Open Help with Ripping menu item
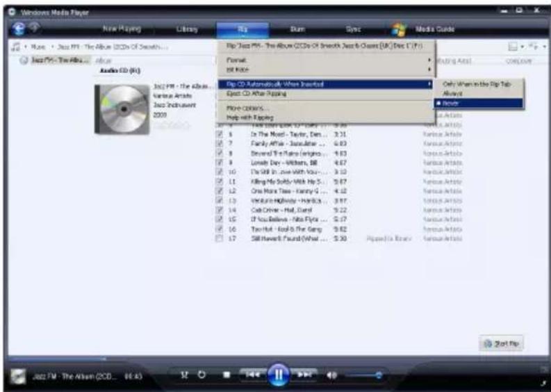551x392 pixels. (326, 117)
